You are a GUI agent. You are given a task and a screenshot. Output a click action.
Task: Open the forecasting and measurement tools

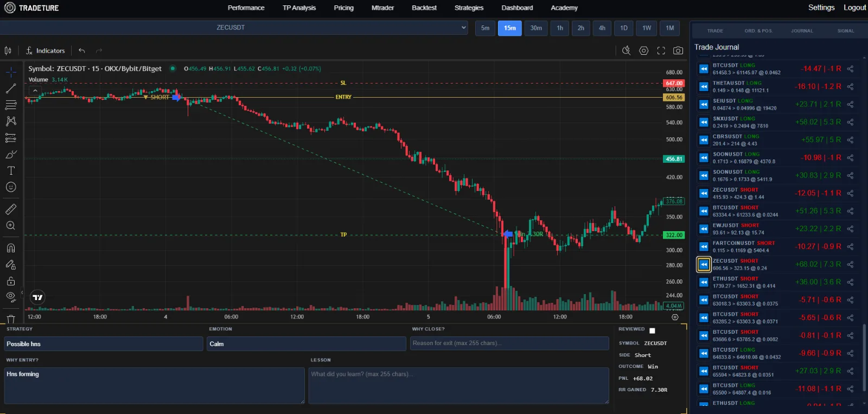tap(11, 138)
